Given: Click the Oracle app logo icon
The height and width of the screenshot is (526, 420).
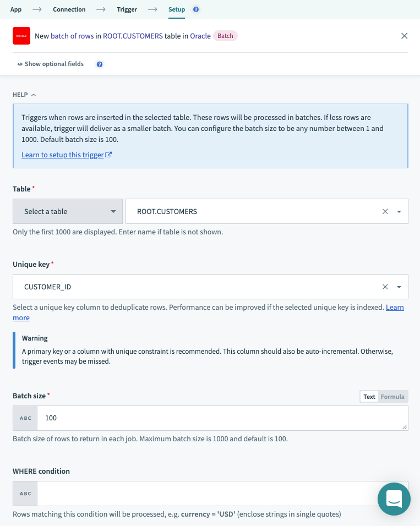Looking at the screenshot, I should [x=21, y=36].
